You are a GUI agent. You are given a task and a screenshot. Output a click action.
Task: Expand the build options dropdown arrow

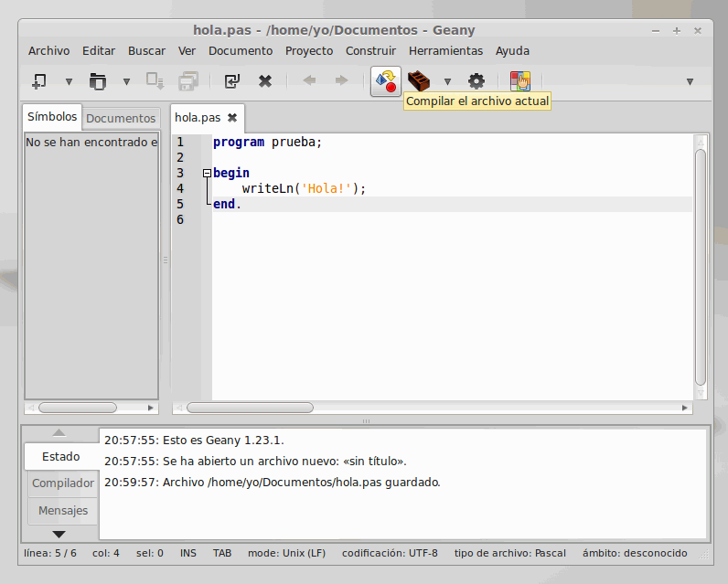click(447, 81)
